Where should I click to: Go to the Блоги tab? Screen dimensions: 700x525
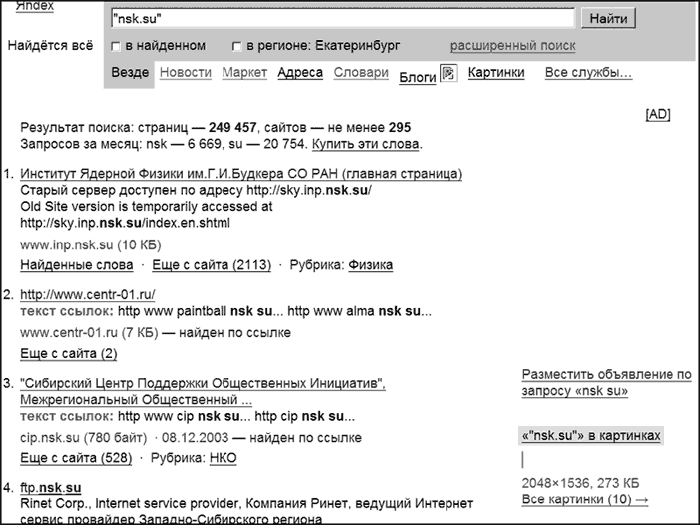(x=417, y=77)
